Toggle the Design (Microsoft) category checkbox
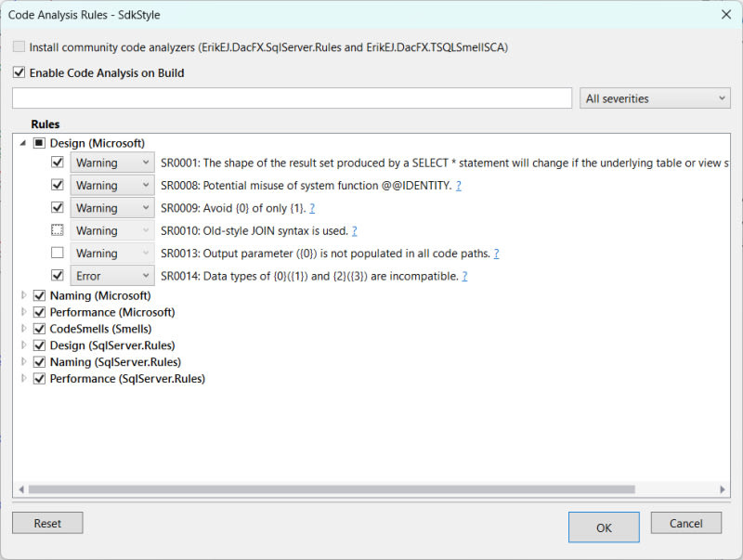Screen dimensions: 743x560 click(39, 143)
